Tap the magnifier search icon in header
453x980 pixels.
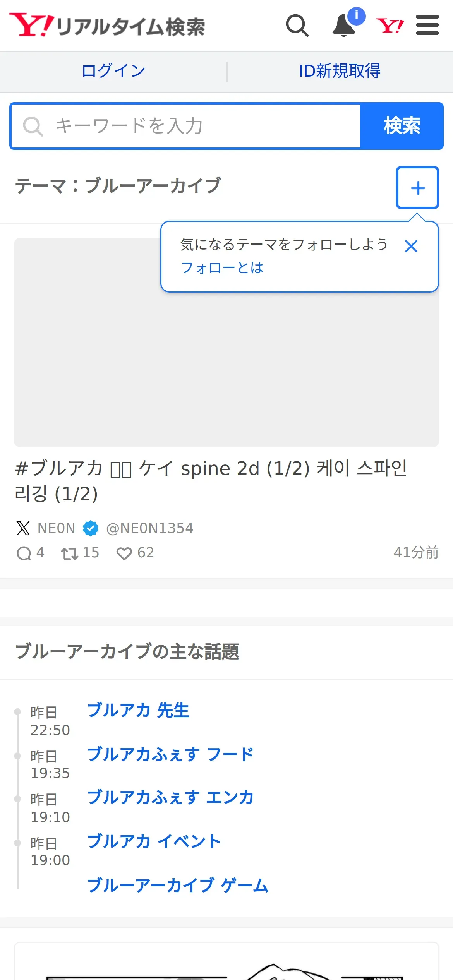[x=297, y=26]
